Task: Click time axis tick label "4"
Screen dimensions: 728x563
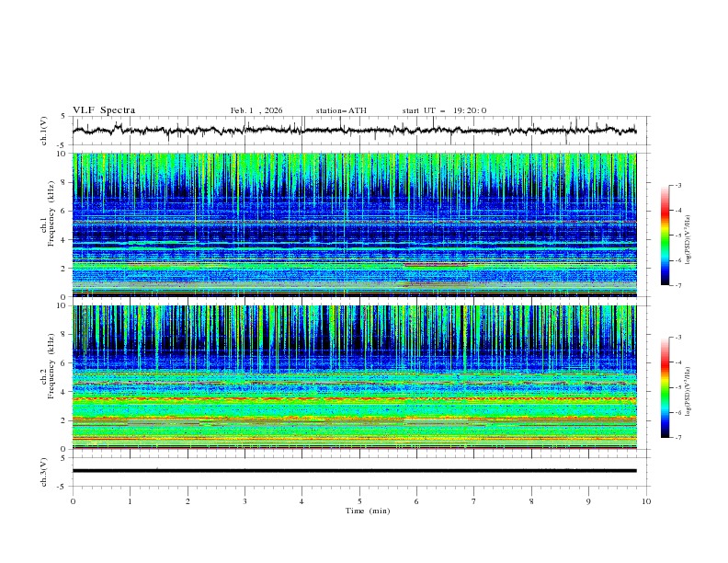Action: [301, 501]
